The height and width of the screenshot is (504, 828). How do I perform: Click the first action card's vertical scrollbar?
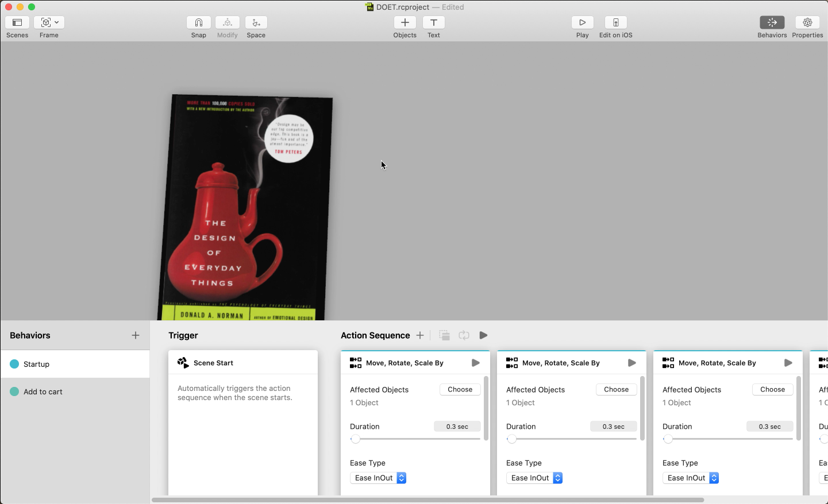(x=486, y=408)
